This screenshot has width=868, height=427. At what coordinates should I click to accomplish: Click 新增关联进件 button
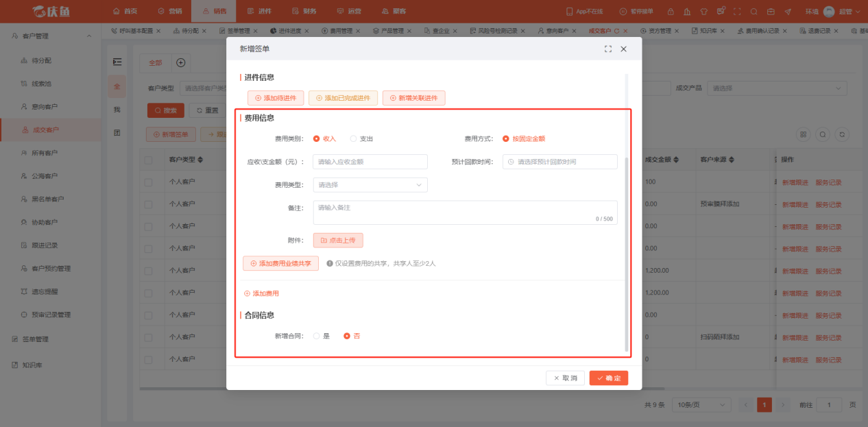pyautogui.click(x=414, y=98)
